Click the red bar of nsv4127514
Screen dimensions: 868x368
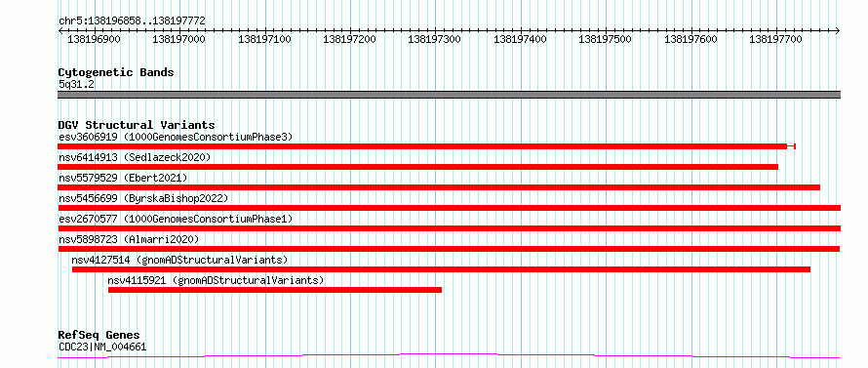(x=441, y=269)
